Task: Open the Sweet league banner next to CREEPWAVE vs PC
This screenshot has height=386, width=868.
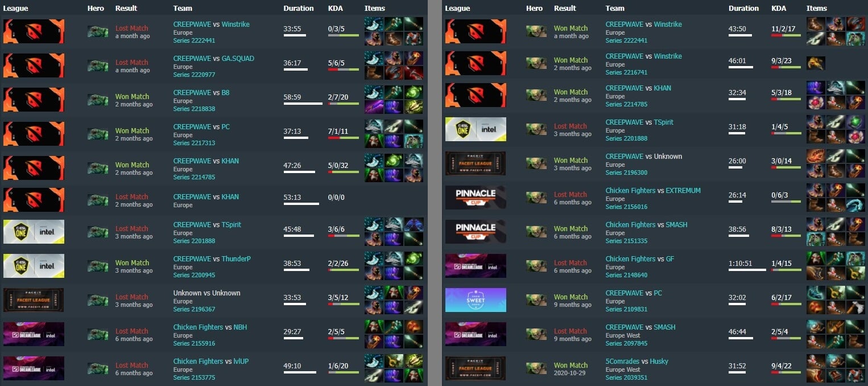Action: tap(476, 300)
